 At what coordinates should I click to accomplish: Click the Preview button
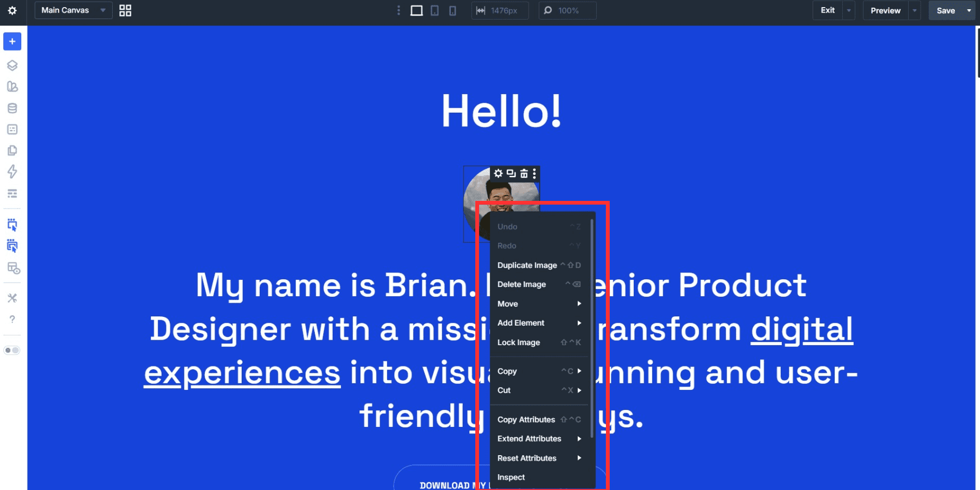tap(885, 10)
